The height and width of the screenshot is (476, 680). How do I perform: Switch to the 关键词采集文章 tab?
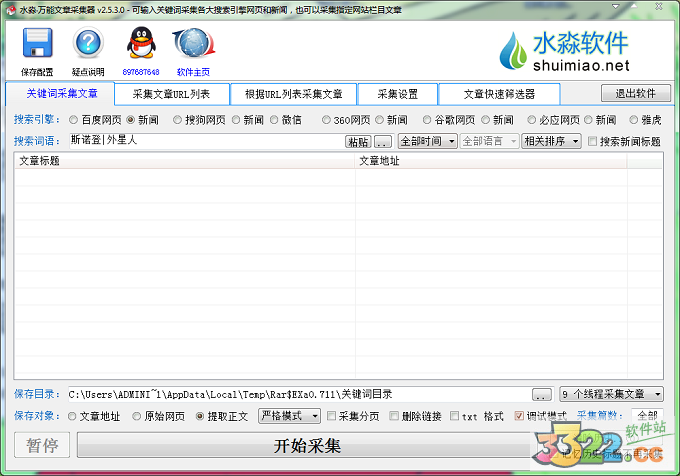(x=60, y=94)
